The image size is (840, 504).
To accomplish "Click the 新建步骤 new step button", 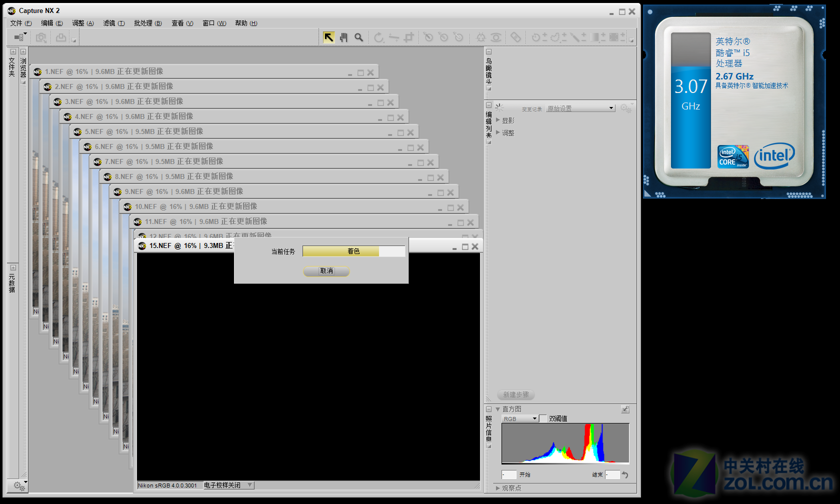I will (x=516, y=394).
